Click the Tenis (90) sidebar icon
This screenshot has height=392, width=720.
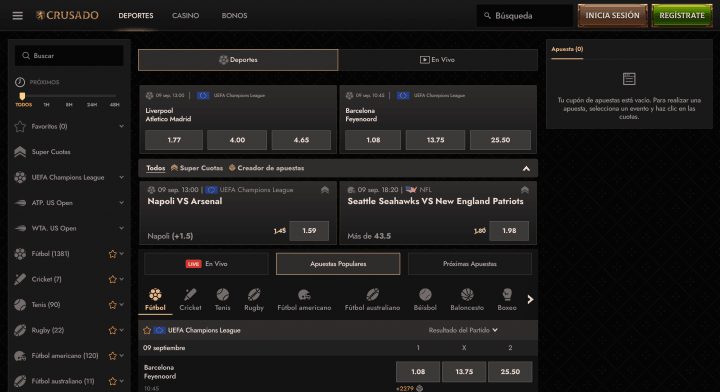20,305
